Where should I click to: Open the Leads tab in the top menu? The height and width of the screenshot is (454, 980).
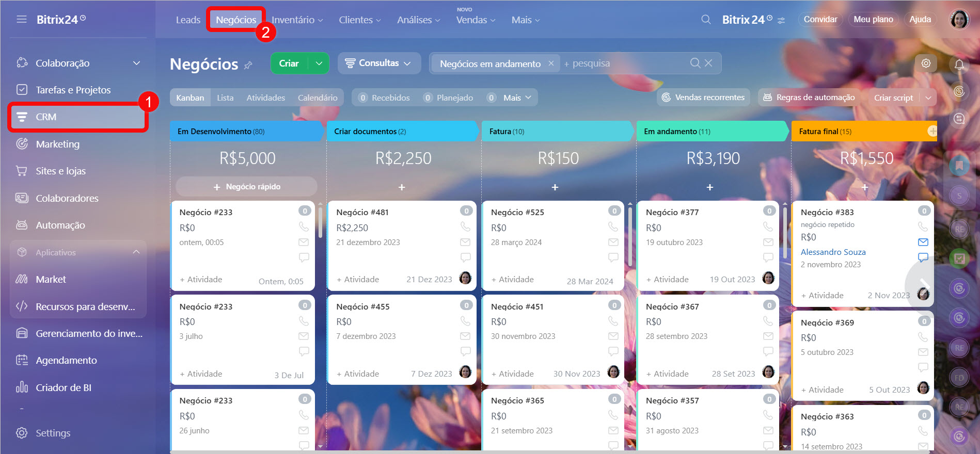pyautogui.click(x=188, y=20)
